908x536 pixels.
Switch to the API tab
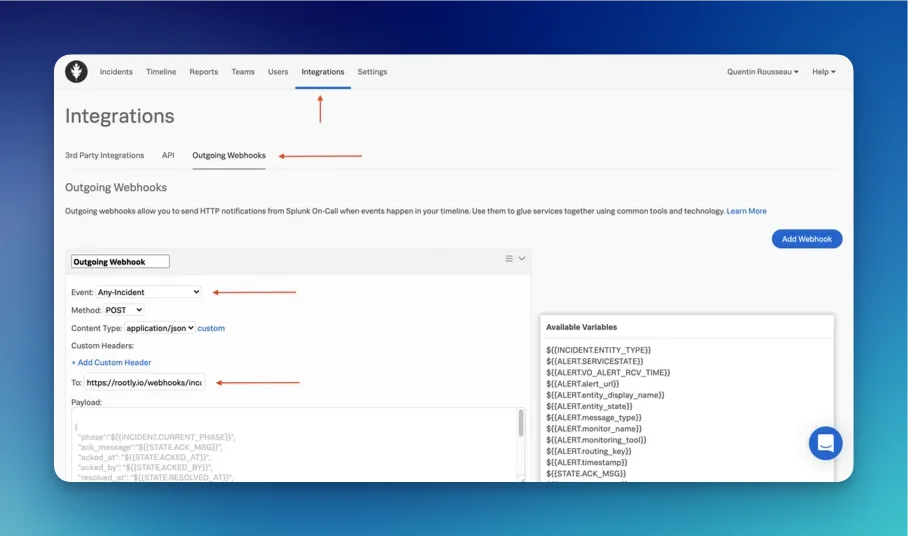coord(168,155)
